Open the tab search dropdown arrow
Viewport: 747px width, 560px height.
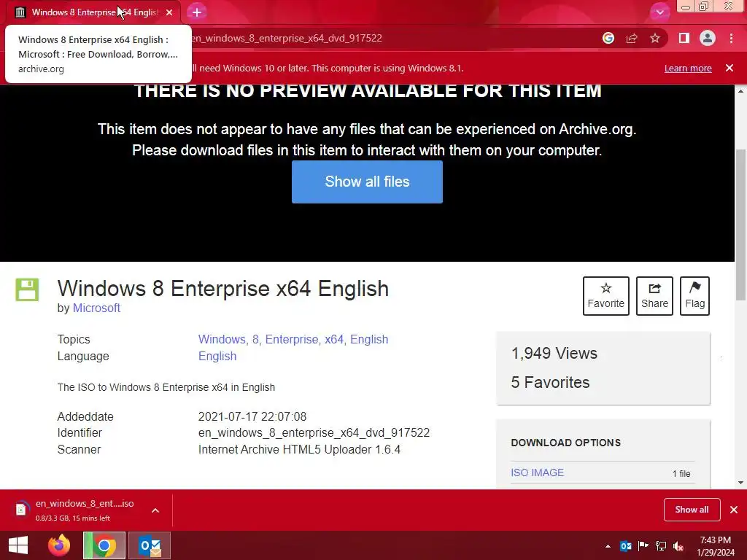[659, 12]
